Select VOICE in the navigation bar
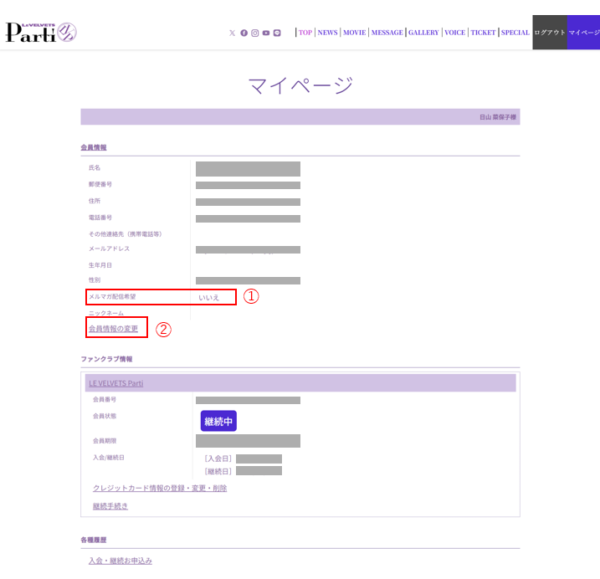Image resolution: width=600 pixels, height=579 pixels. [x=455, y=33]
